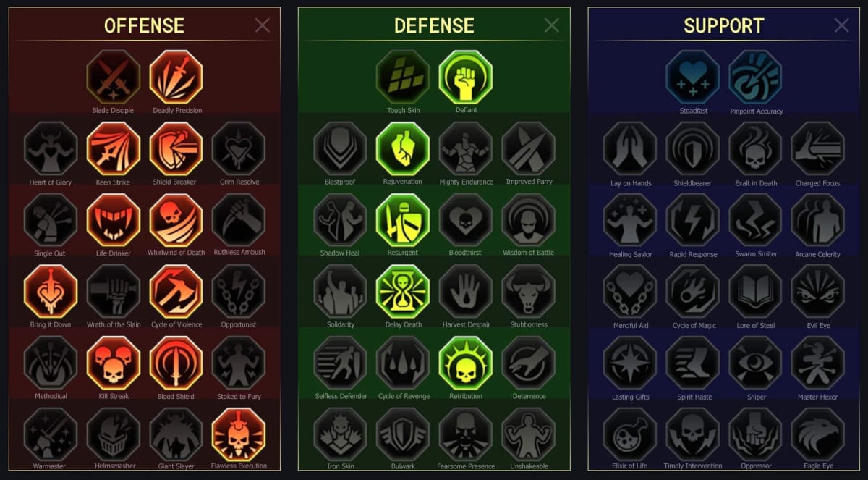Close the Offense mastery panel
The image size is (868, 480).
[x=263, y=25]
